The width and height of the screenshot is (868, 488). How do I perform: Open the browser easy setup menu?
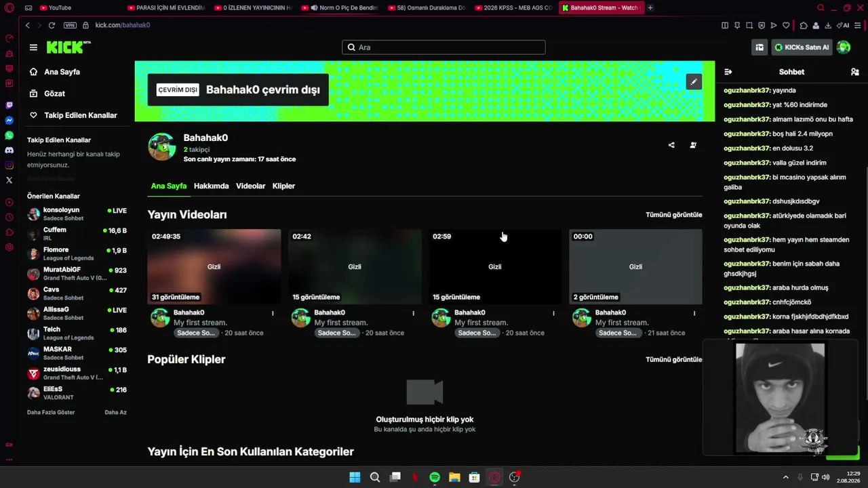[858, 26]
